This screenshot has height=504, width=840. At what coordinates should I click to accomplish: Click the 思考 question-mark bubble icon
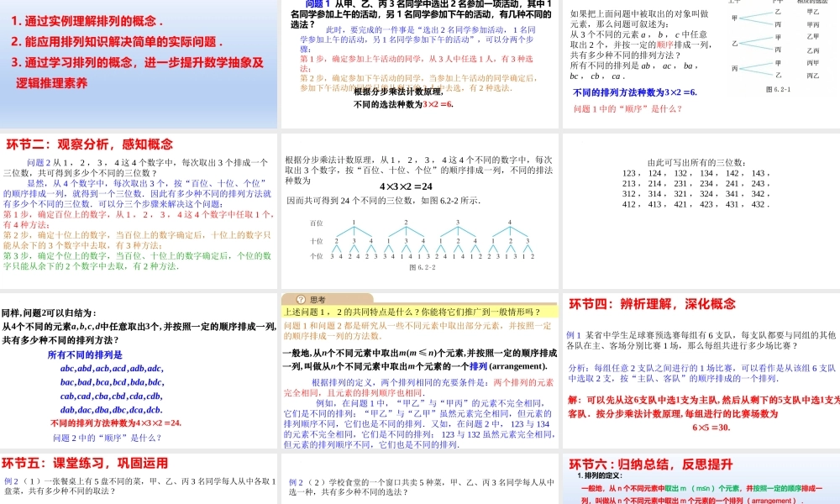(300, 299)
